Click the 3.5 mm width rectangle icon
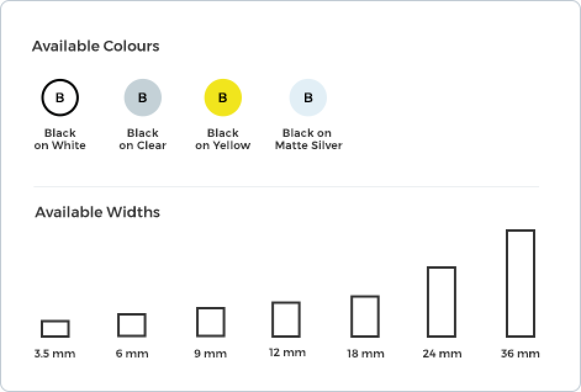The height and width of the screenshot is (392, 581). (55, 329)
